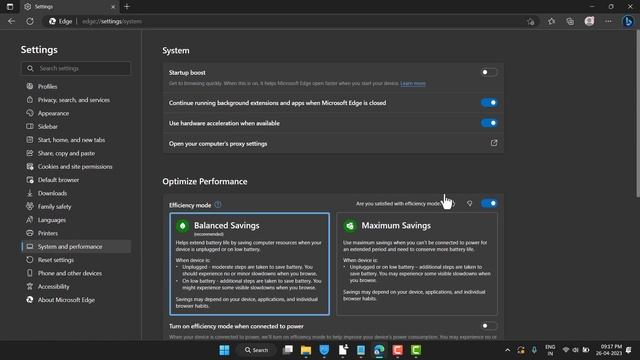
Task: Open the Favorites list icon
Action: coord(551,21)
